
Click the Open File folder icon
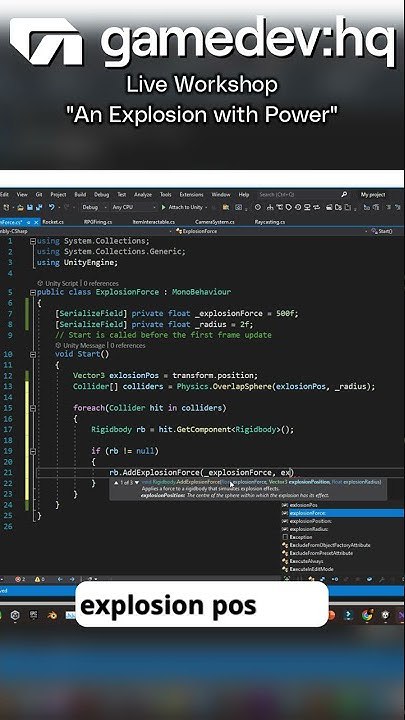(20, 208)
